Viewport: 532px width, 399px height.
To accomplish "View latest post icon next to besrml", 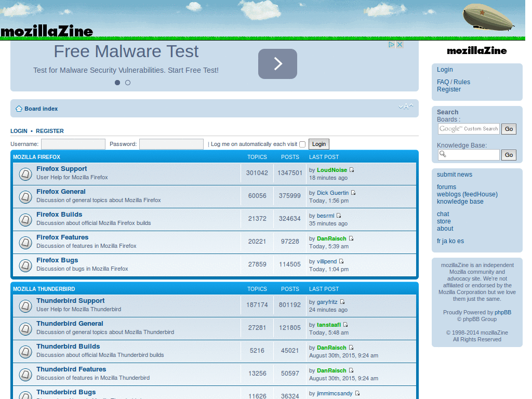I will click(x=339, y=216).
